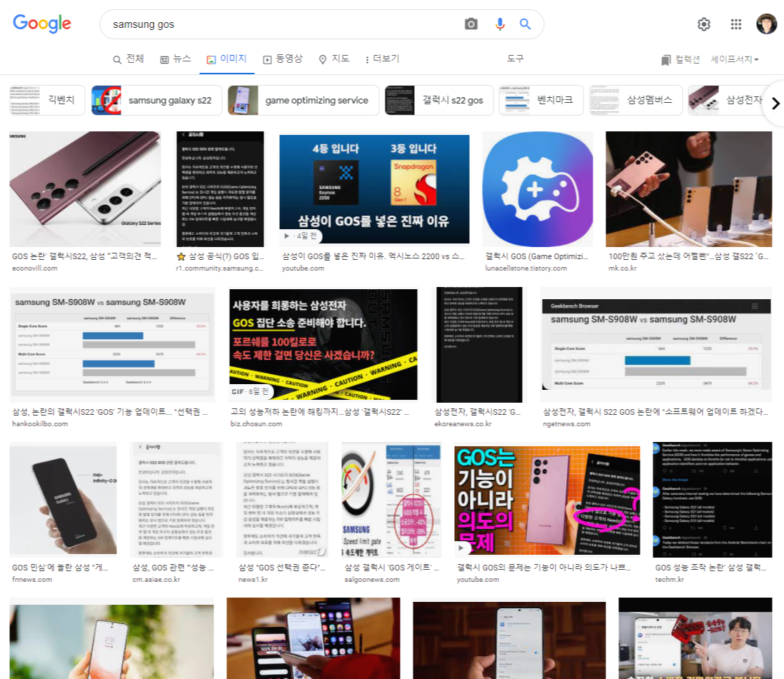
Task: Select the 이미지 tab
Action: click(226, 59)
